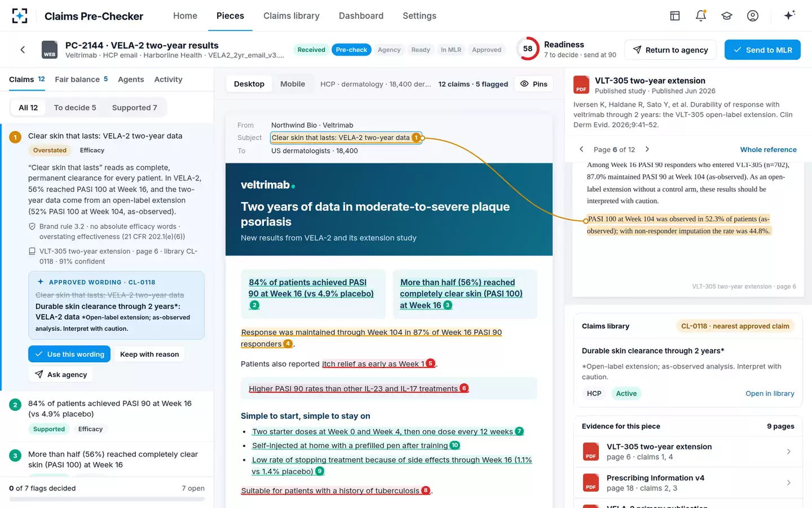Open the Claims library nav tab
Image resolution: width=812 pixels, height=508 pixels.
coord(292,16)
